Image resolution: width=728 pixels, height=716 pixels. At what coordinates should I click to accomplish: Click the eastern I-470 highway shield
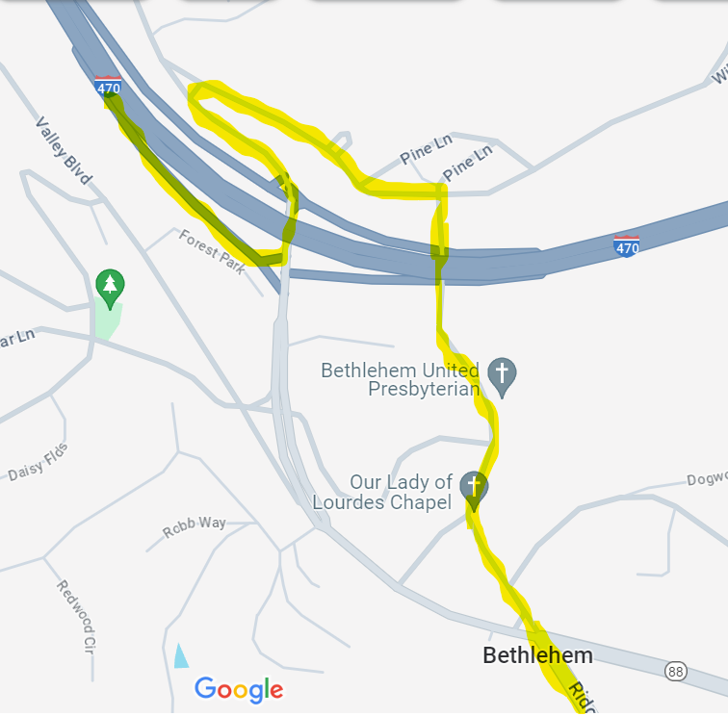coord(626,246)
